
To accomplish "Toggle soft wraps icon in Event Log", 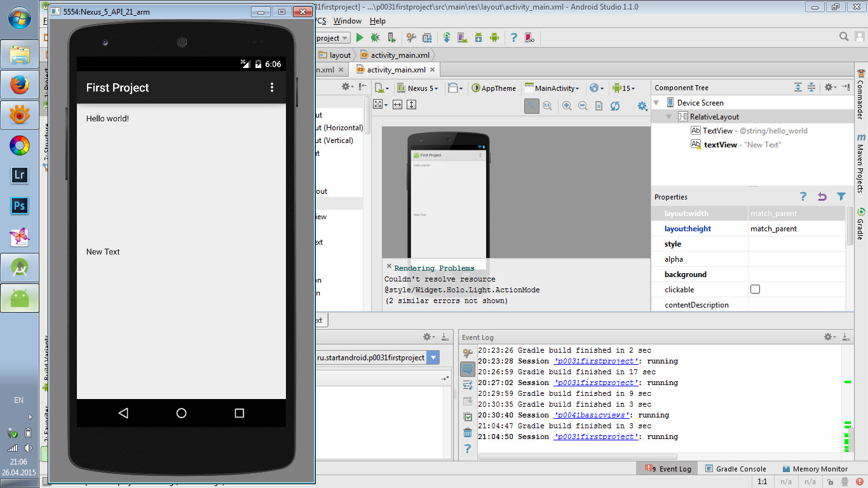I will click(468, 385).
